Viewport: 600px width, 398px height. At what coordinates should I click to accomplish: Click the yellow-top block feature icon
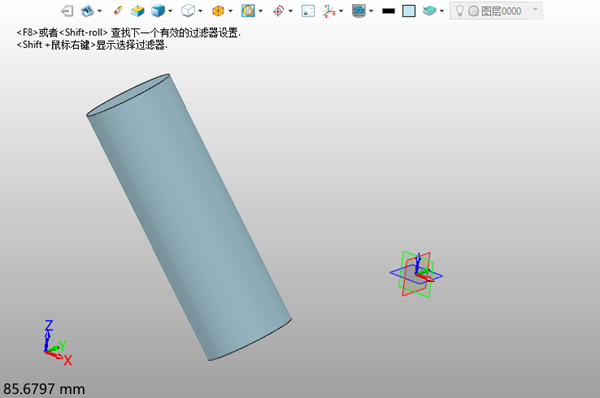pyautogui.click(x=137, y=11)
